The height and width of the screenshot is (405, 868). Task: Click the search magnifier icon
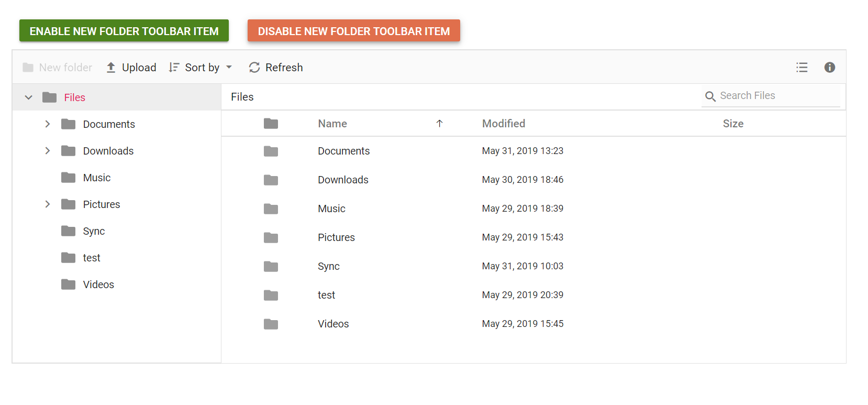pyautogui.click(x=710, y=96)
